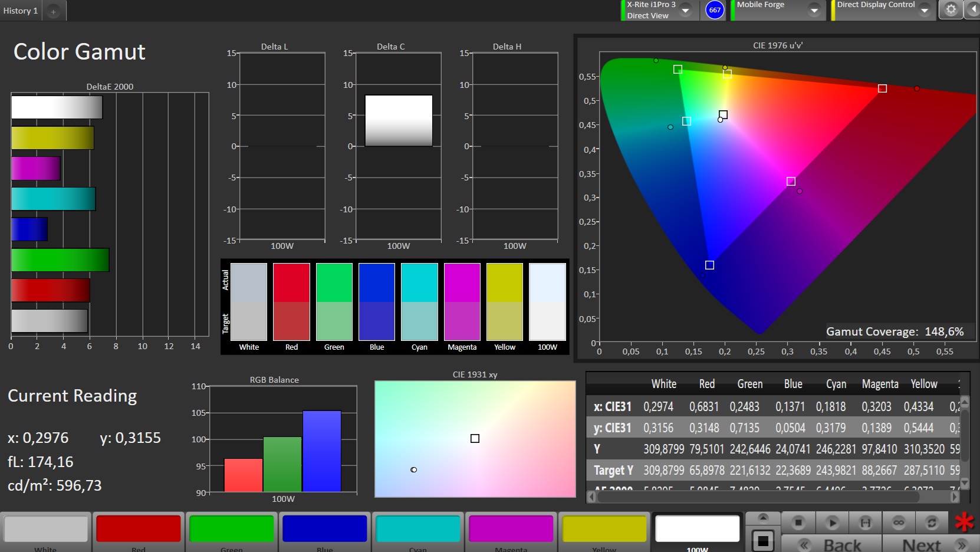Click the stop measurement button

[x=798, y=523]
